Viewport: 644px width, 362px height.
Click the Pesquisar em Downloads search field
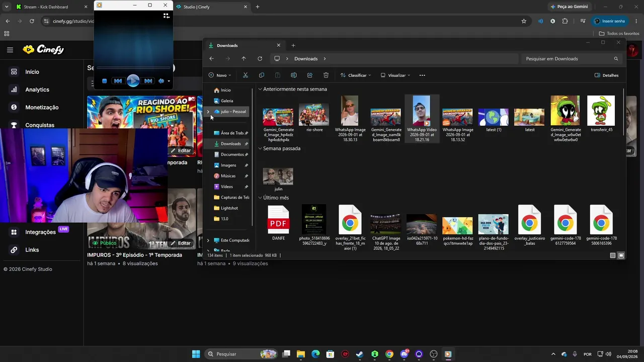[571, 59]
